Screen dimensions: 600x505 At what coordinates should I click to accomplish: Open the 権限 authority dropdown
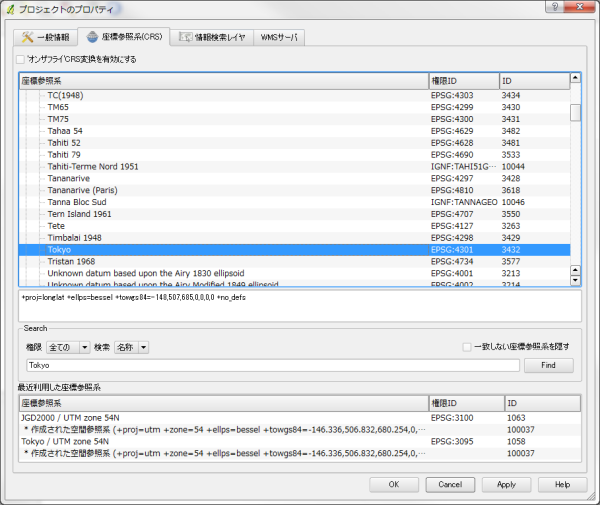[x=68, y=347]
